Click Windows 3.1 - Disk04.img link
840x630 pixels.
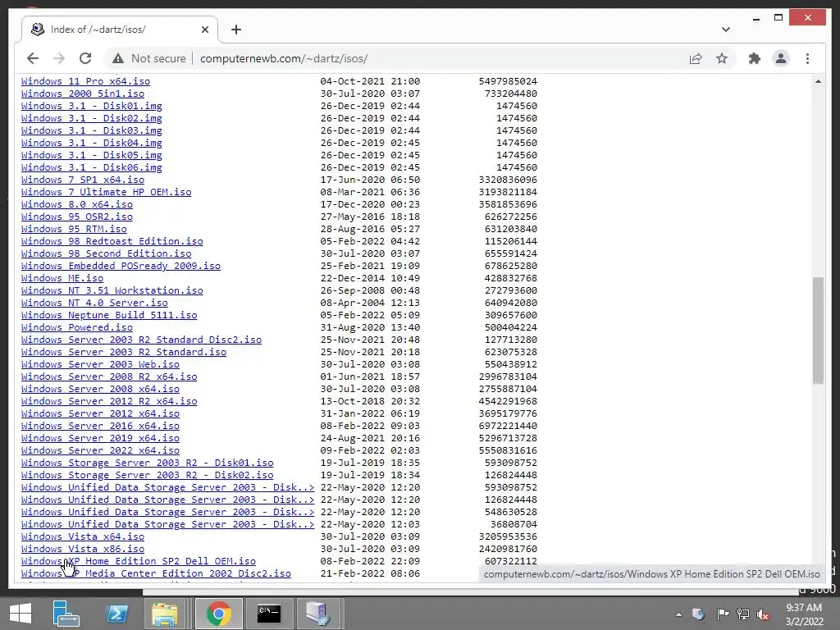coord(92,143)
